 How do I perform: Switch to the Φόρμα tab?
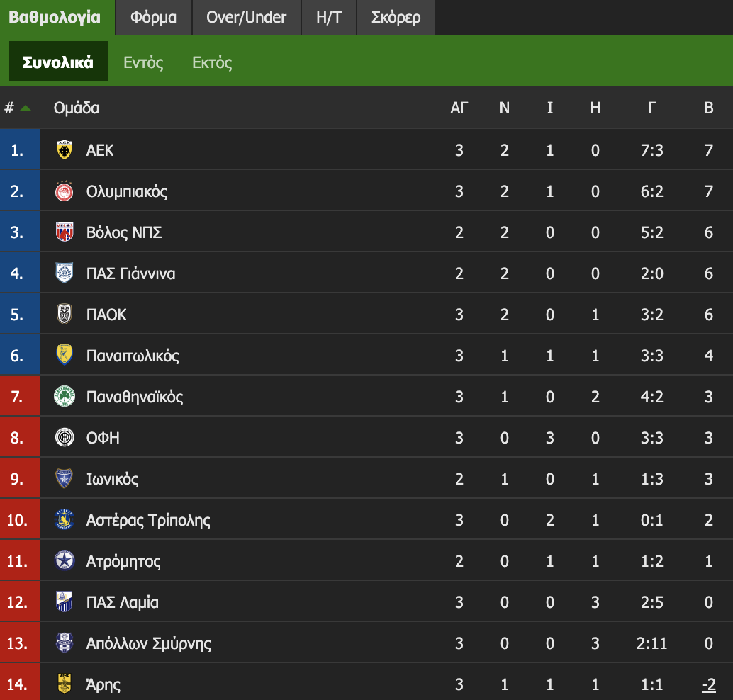tap(153, 18)
